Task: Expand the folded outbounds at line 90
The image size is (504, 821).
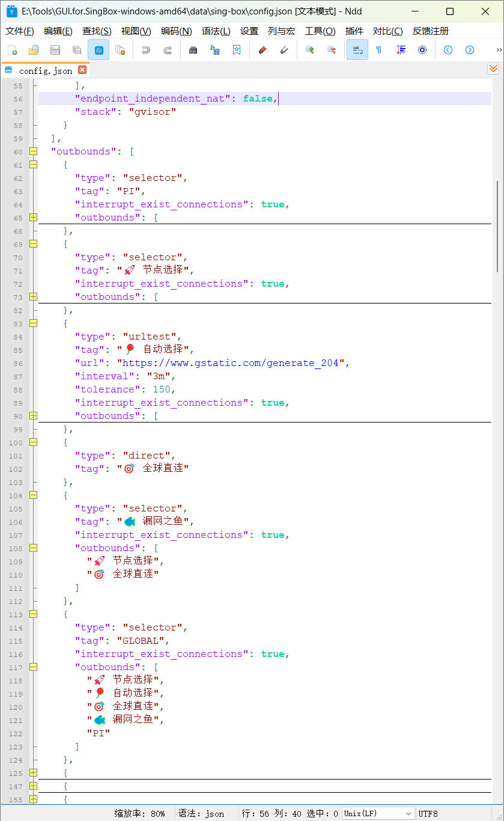Action: (33, 416)
